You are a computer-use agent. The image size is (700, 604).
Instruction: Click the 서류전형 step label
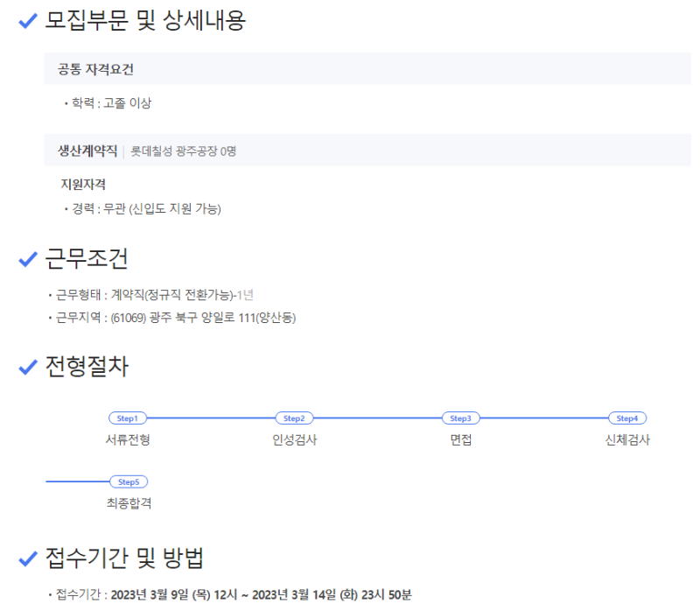point(128,439)
